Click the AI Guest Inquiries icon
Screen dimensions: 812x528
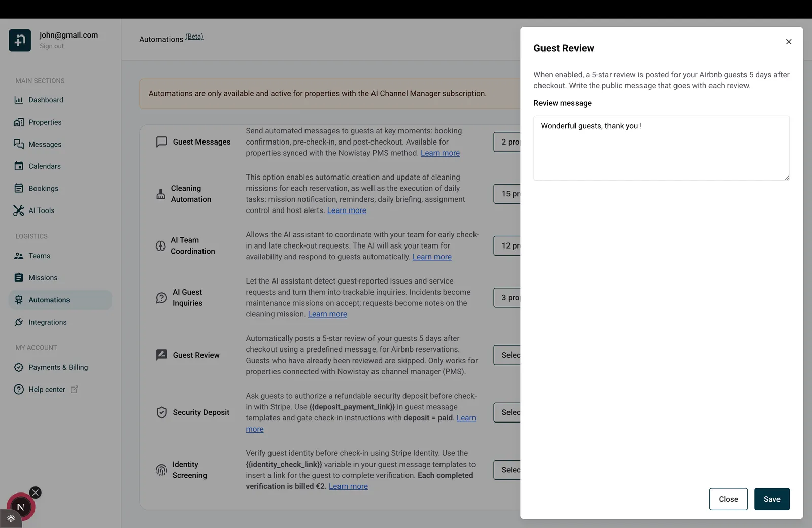(x=161, y=298)
